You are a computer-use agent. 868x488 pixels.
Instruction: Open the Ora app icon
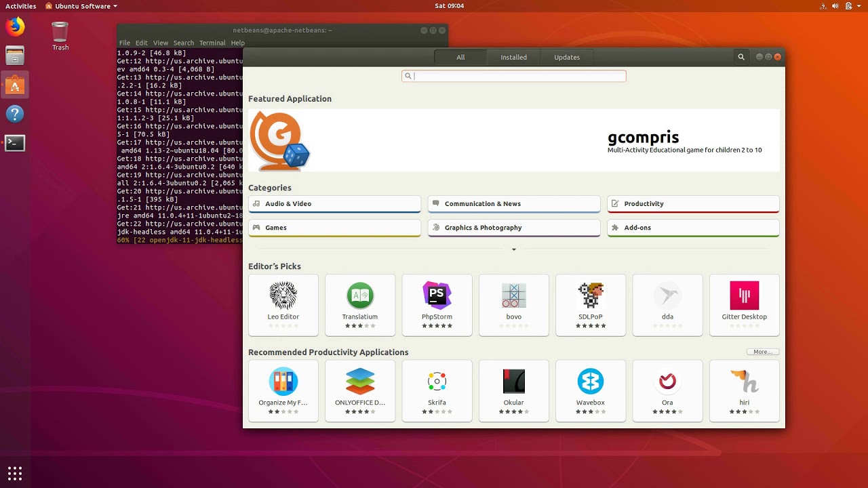667,382
